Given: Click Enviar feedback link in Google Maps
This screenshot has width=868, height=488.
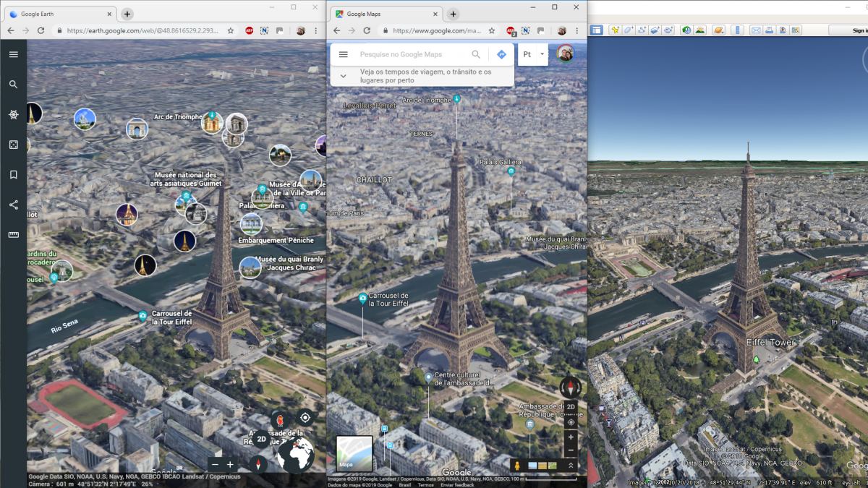Looking at the screenshot, I should pyautogui.click(x=457, y=484).
